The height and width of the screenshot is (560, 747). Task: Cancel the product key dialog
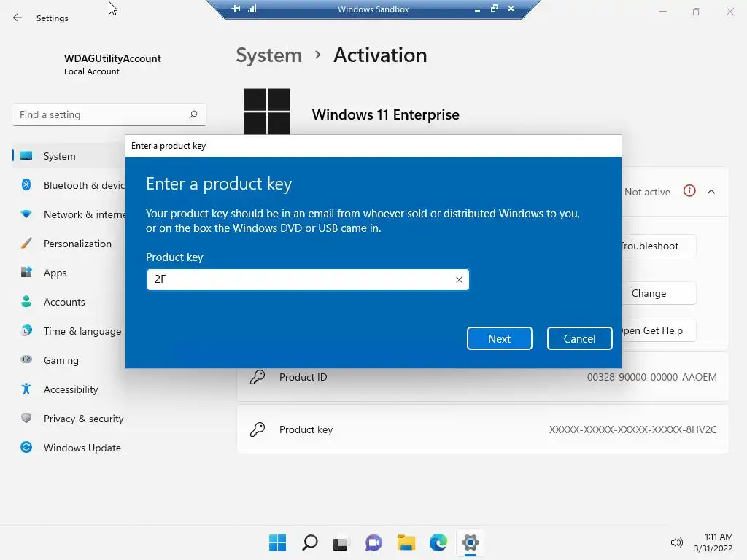click(579, 338)
